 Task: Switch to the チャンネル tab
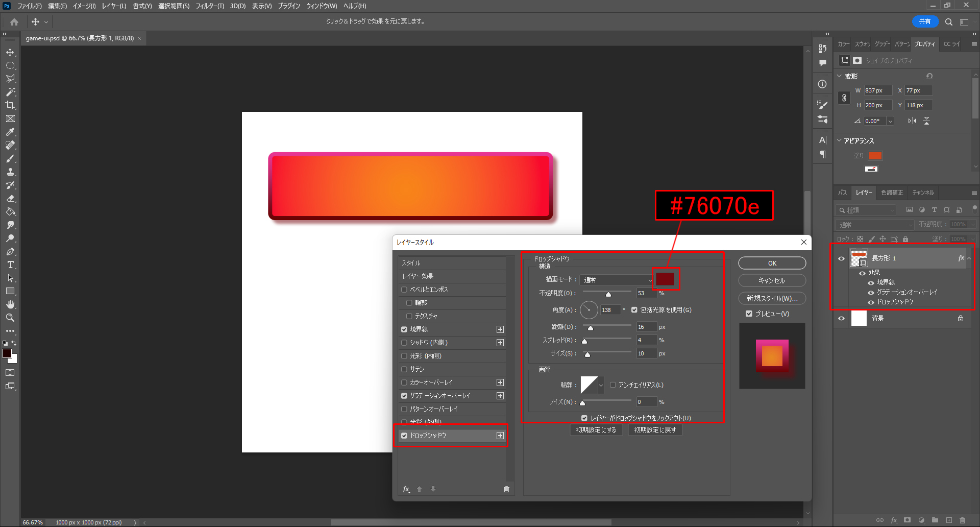point(923,193)
